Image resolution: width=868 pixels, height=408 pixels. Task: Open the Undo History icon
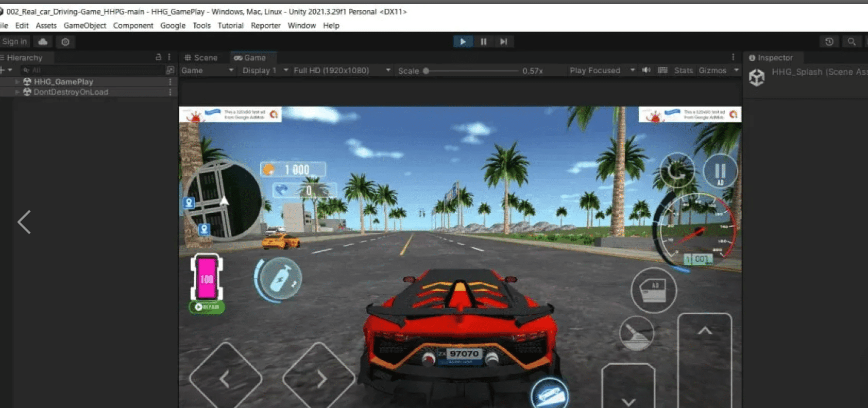829,42
